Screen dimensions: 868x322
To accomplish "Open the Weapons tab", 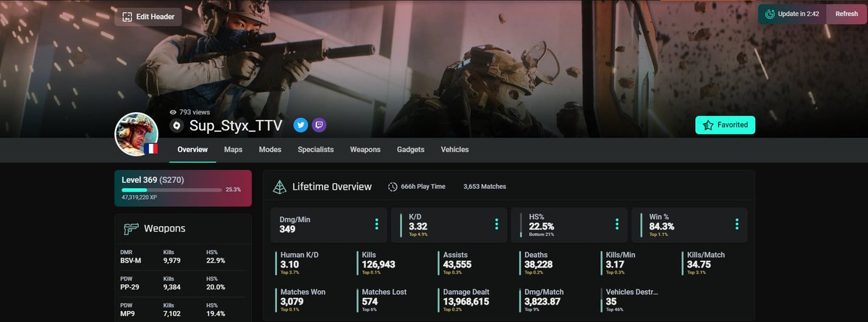I will pos(365,150).
